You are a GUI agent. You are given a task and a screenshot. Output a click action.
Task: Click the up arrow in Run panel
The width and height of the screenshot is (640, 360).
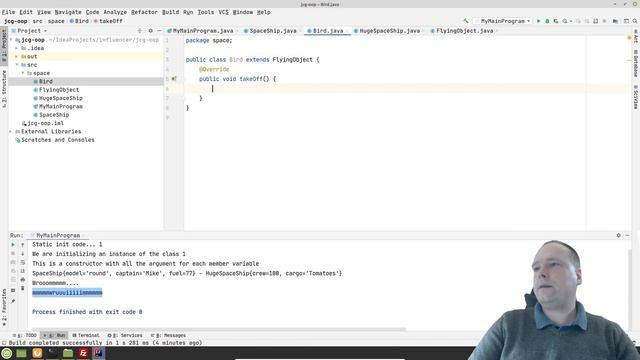coord(22,244)
